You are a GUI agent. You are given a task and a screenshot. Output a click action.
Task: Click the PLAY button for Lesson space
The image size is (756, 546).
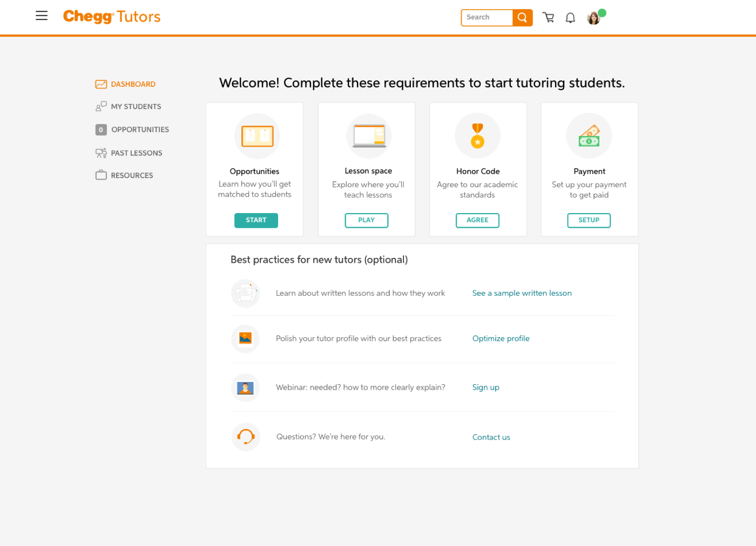(x=367, y=220)
